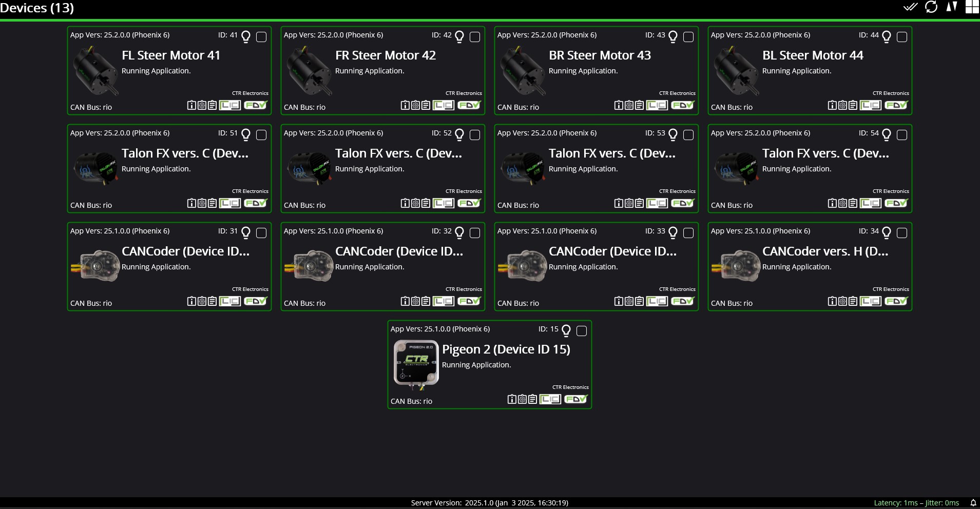Click the Devices (13) heading
The width and height of the screenshot is (980, 509).
[x=37, y=8]
